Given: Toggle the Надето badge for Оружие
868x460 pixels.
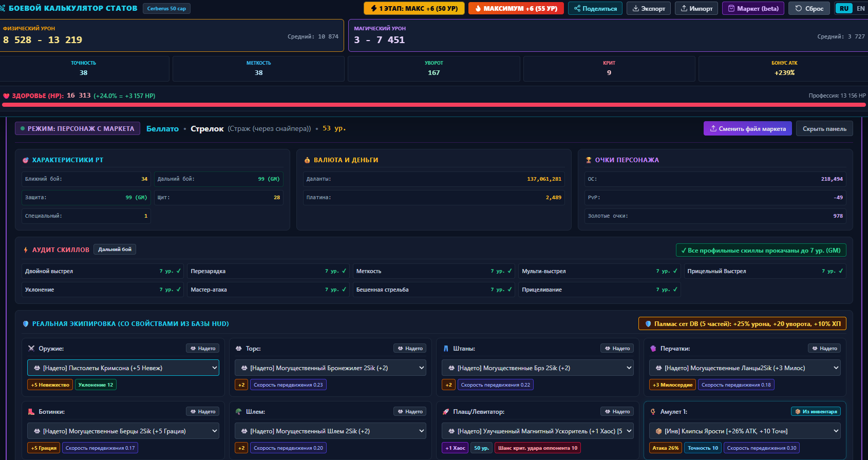Looking at the screenshot, I should pyautogui.click(x=203, y=349).
